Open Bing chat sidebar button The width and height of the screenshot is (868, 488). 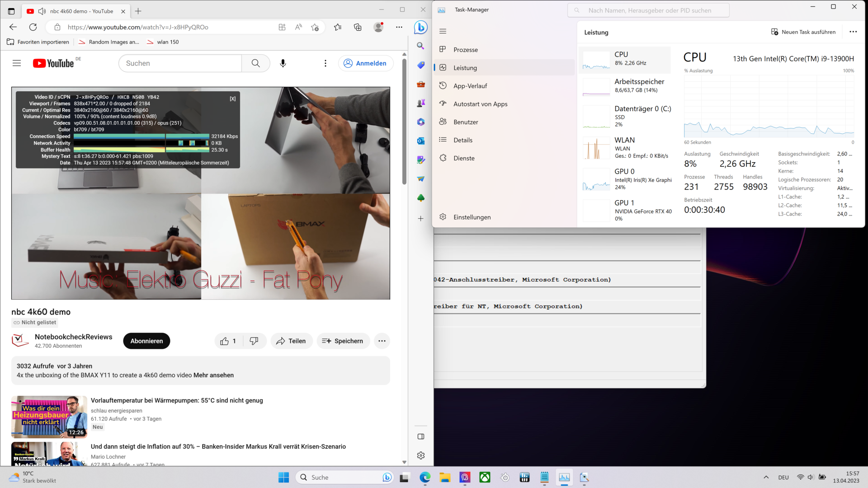420,27
